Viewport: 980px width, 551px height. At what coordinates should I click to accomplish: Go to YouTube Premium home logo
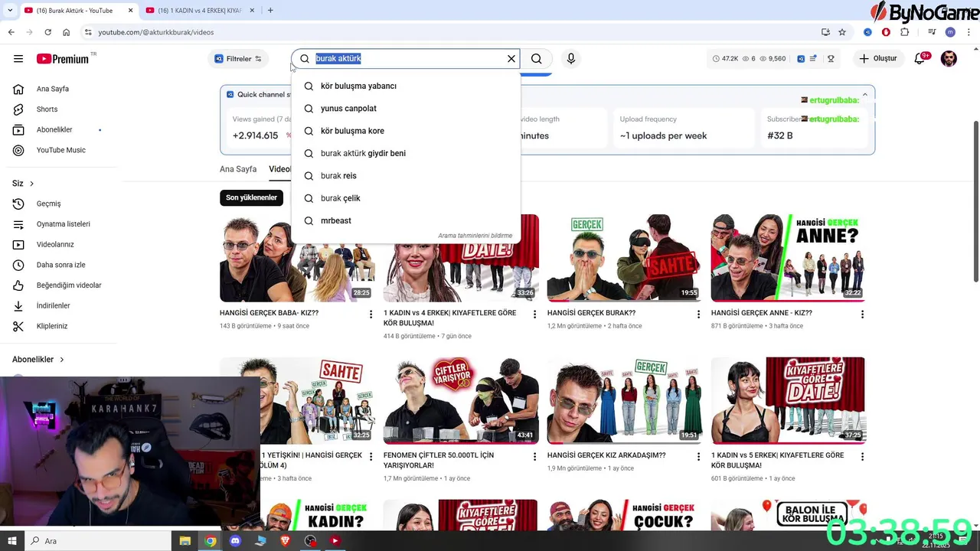point(62,59)
